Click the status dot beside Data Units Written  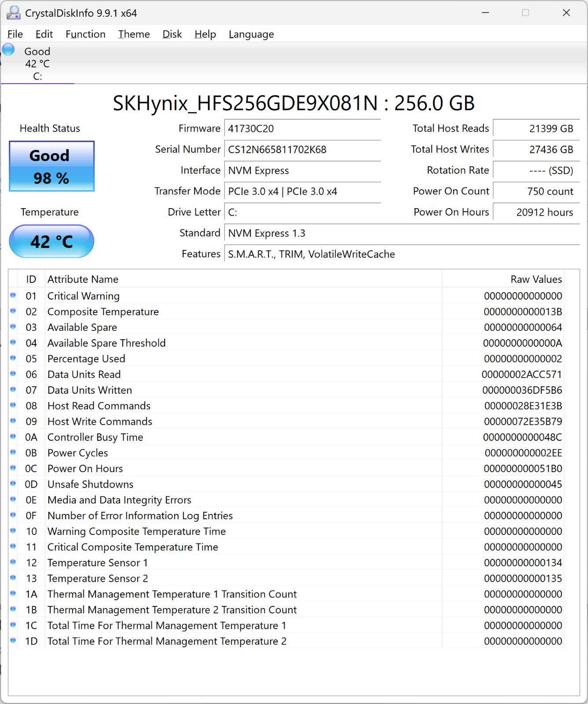point(13,389)
